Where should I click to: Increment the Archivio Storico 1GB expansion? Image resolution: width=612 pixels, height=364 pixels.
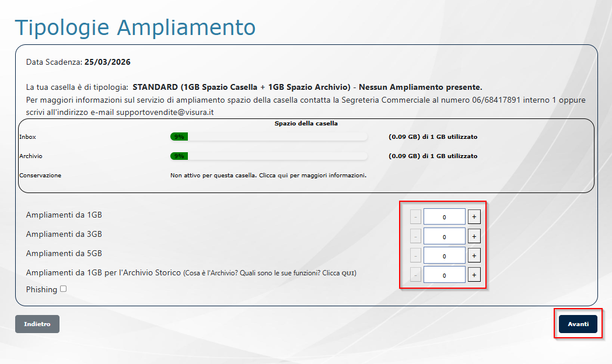474,275
